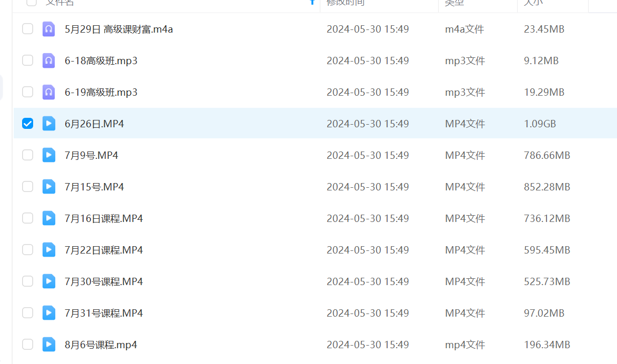This screenshot has height=364, width=617.
Task: Select the checkbox for 7月31号课程.MP4
Action: (x=27, y=313)
